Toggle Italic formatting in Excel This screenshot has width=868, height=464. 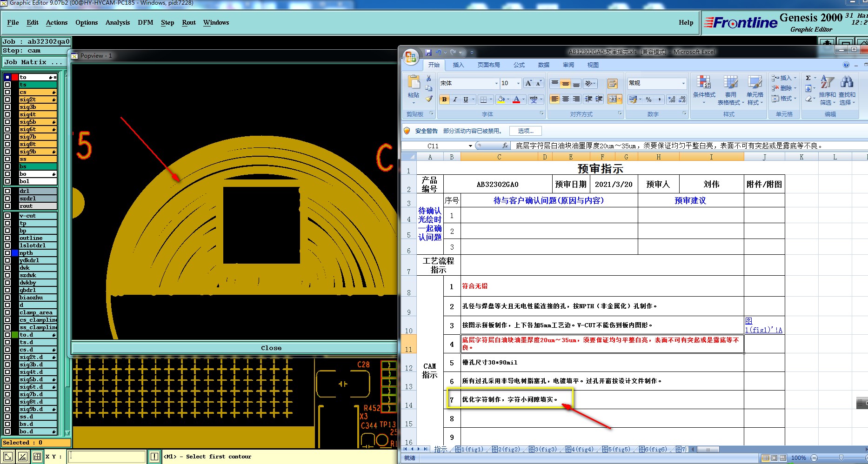455,99
